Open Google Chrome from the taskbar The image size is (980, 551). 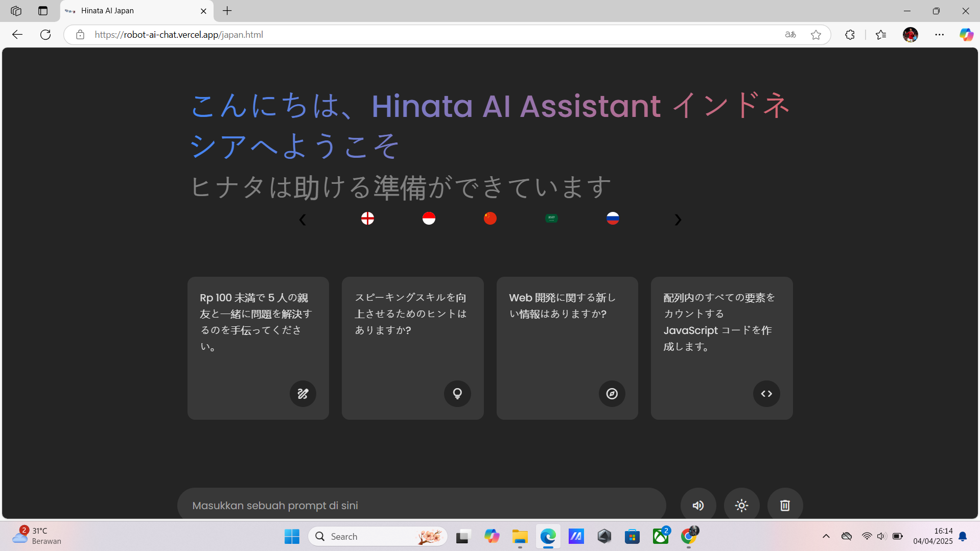(x=689, y=536)
